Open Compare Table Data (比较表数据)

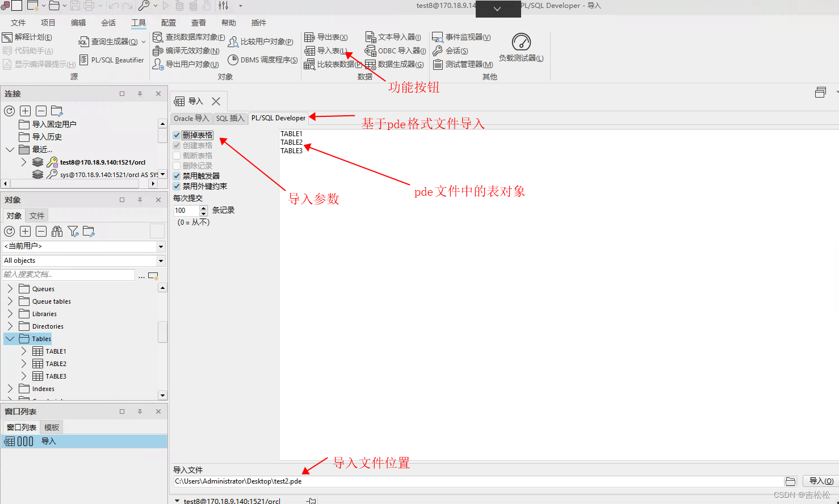coord(333,64)
